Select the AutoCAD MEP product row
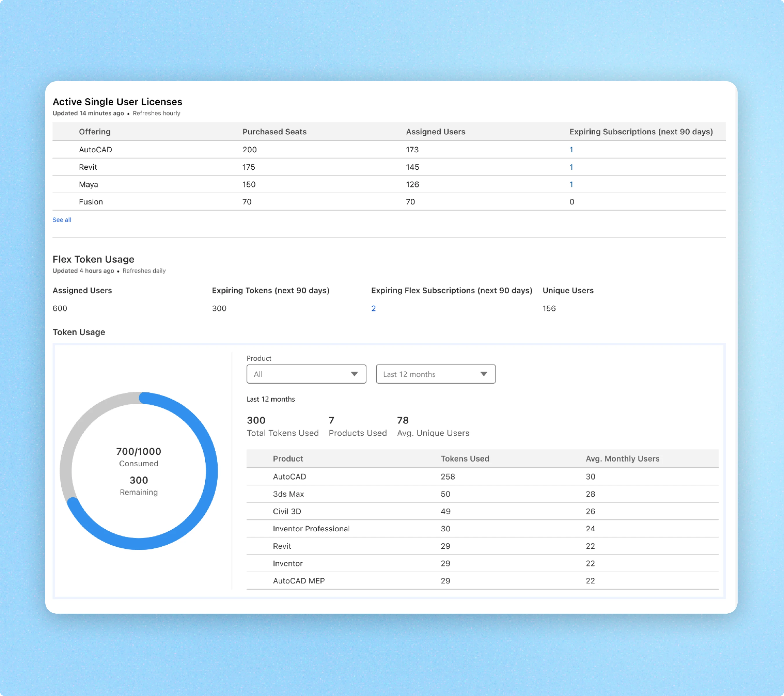 click(x=482, y=581)
